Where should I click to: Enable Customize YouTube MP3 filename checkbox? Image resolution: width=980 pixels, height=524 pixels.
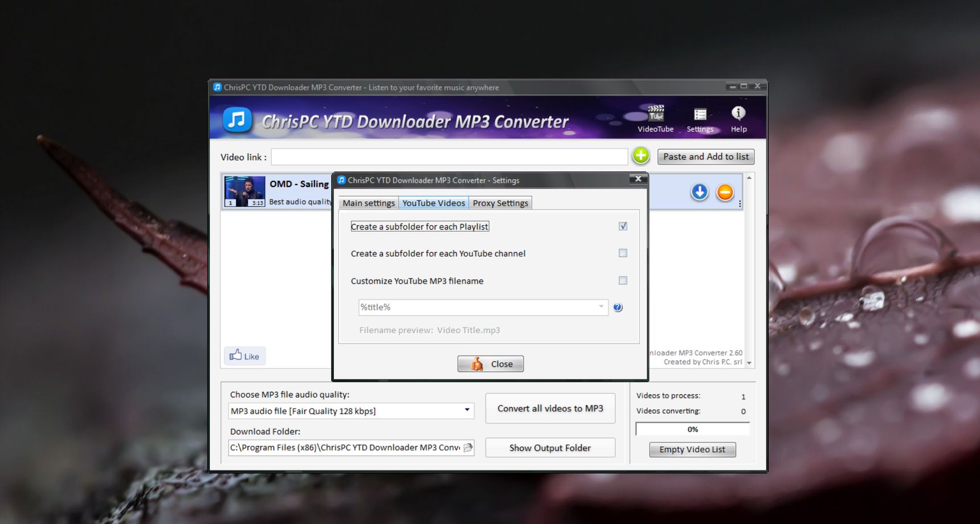[x=623, y=280]
